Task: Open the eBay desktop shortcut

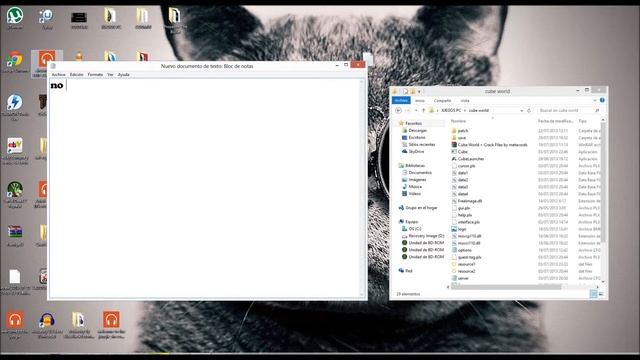Action: coord(15,146)
